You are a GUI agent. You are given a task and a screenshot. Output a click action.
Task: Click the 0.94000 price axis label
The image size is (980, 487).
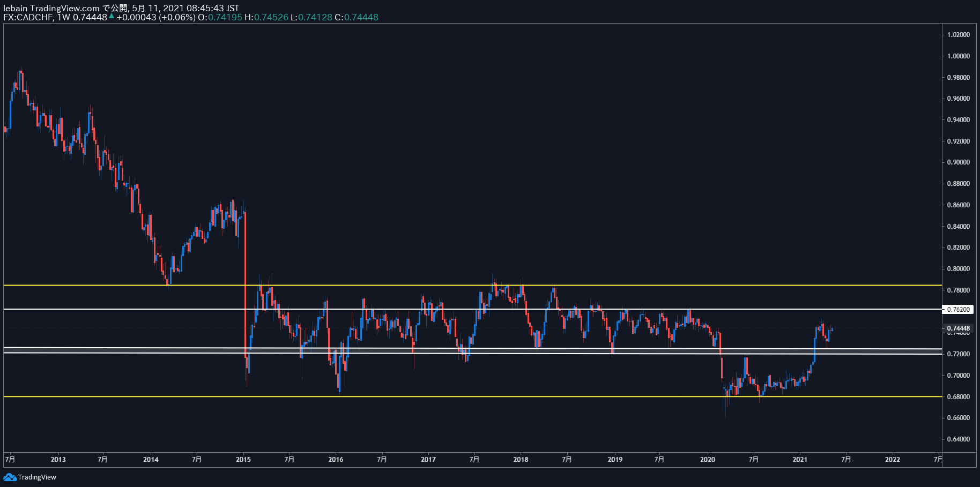pos(959,120)
